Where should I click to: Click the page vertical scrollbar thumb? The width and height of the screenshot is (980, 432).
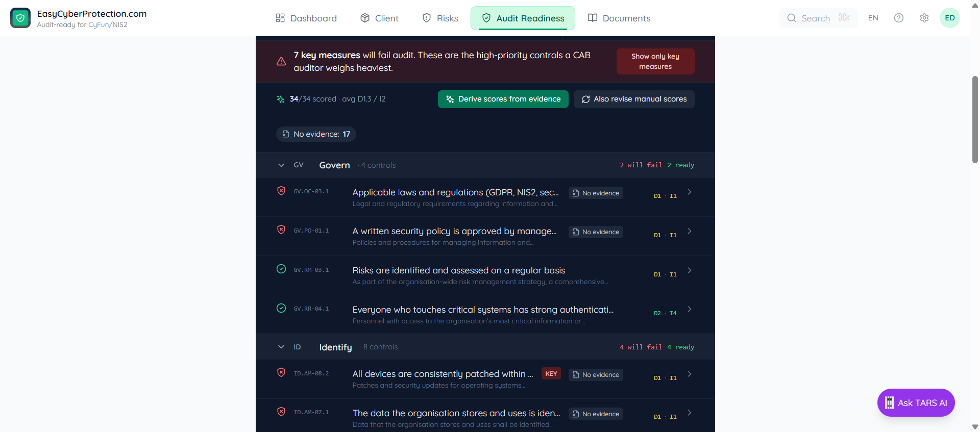pos(975,119)
